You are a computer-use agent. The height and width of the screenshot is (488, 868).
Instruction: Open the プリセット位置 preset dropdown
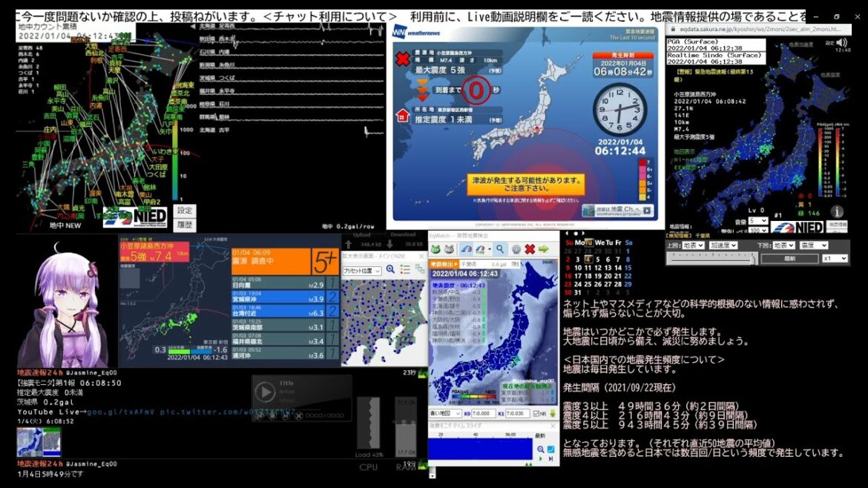tap(361, 271)
